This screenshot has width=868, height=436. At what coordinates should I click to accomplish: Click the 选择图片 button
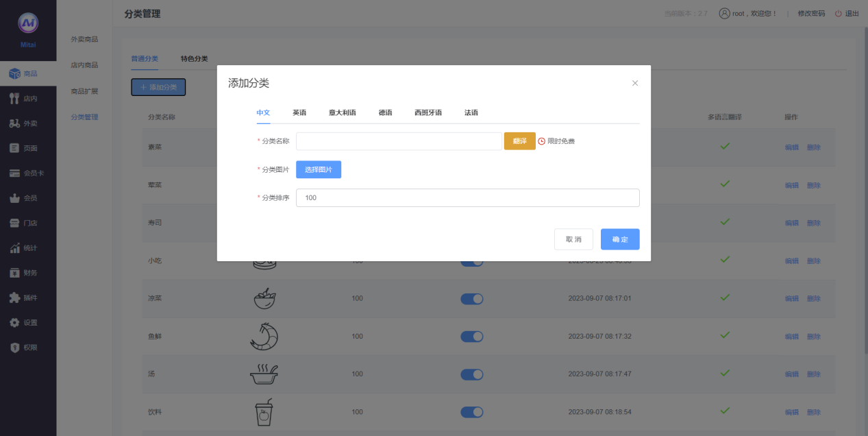point(319,169)
